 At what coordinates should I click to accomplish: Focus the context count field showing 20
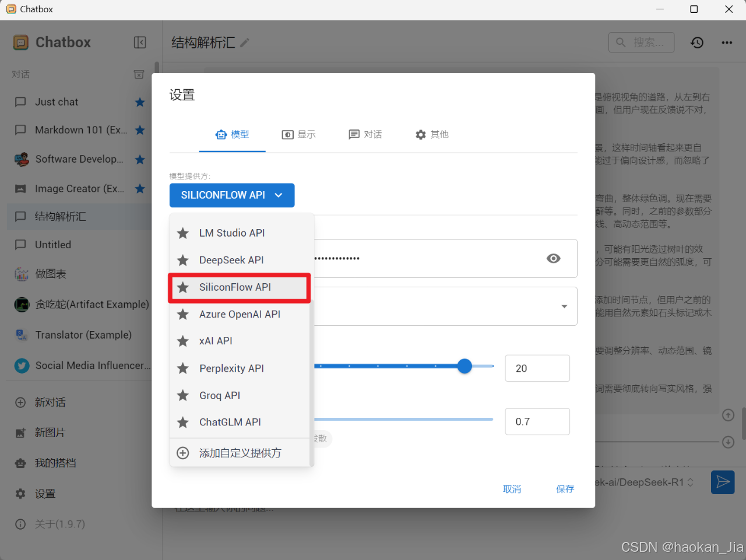[537, 368]
